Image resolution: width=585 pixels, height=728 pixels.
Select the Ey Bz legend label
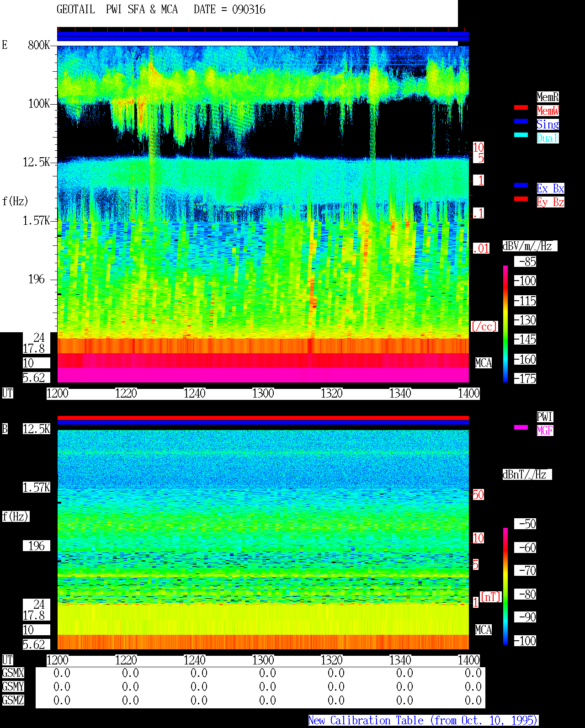550,202
